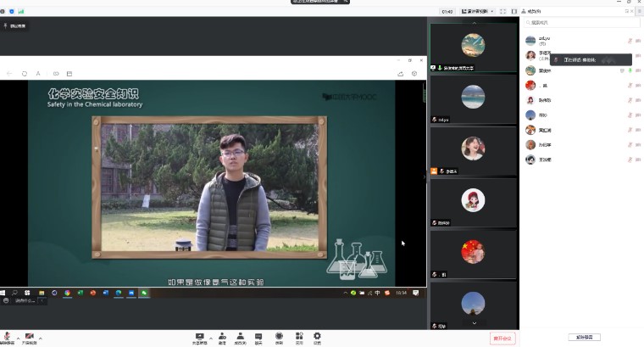644x347 pixels.
Task: Select zd.yu participant video tile
Action: click(473, 99)
